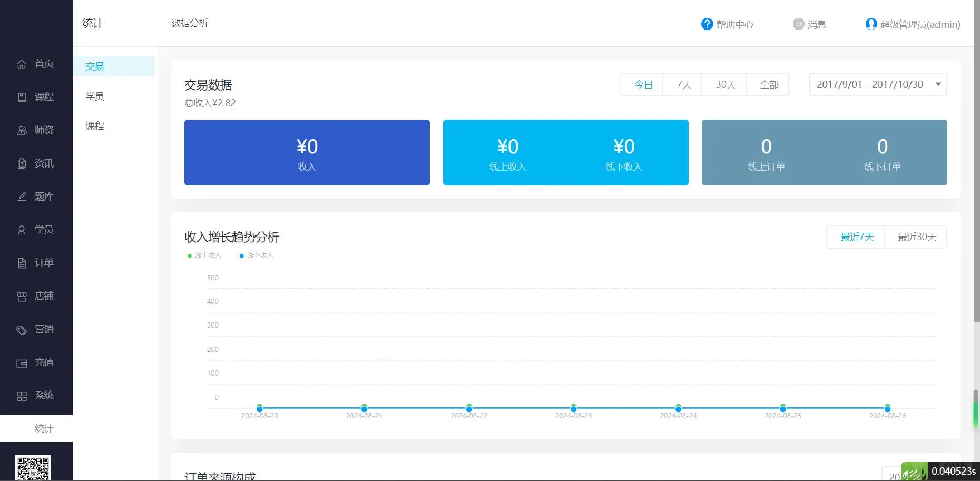Click the speaker icon beside 消息
This screenshot has height=481, width=980.
click(x=799, y=24)
